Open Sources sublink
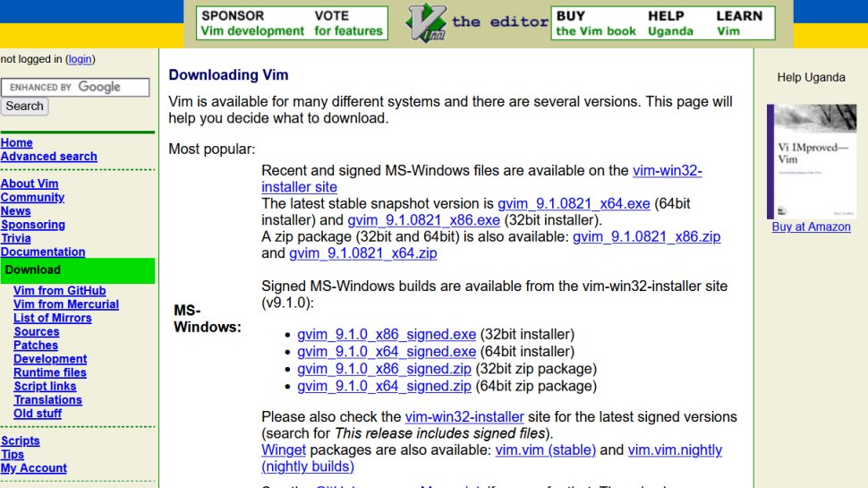The width and height of the screenshot is (868, 488). click(x=37, y=331)
